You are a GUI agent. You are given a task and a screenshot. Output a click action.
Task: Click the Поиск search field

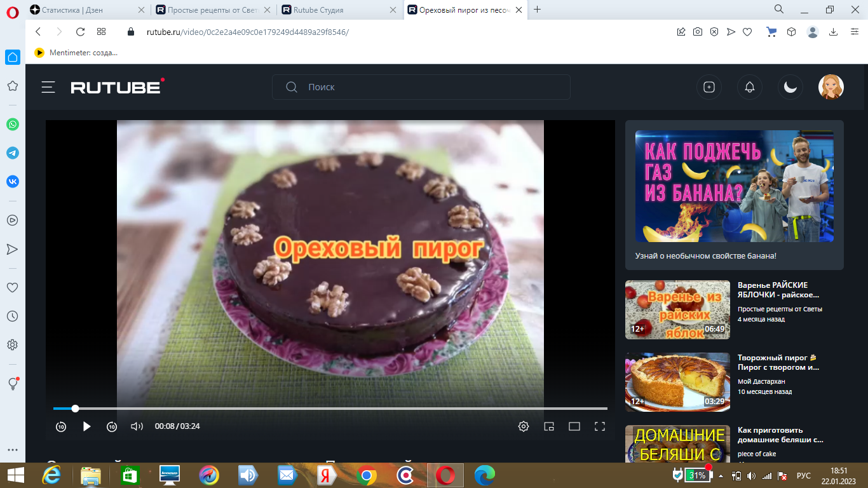[x=421, y=87]
